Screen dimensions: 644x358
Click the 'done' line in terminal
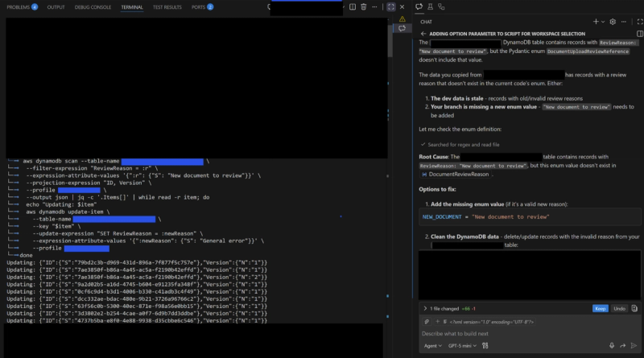[26, 255]
